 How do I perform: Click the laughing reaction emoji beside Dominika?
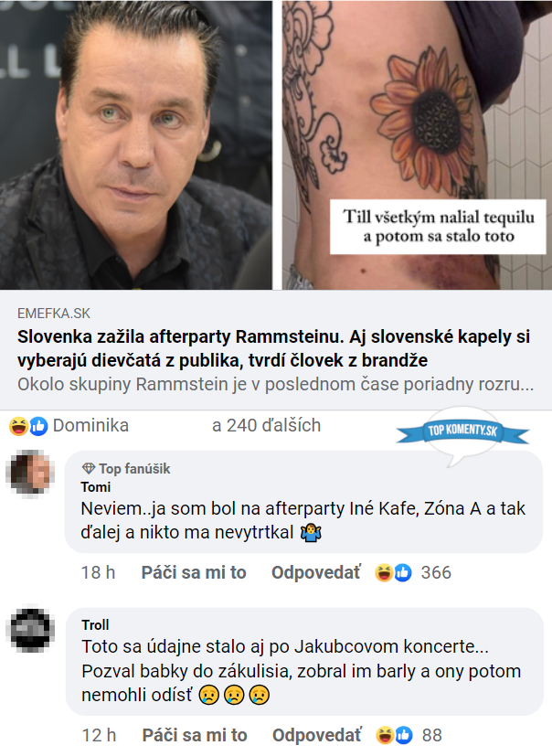click(x=18, y=426)
